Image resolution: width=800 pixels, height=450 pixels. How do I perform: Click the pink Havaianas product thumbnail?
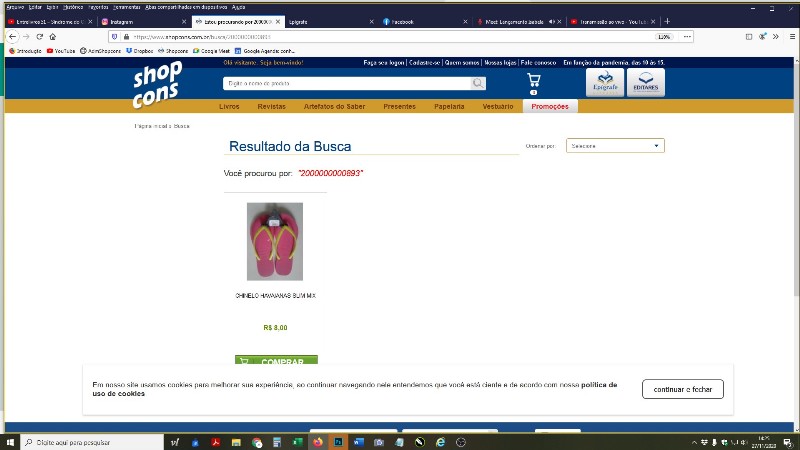[x=274, y=242]
